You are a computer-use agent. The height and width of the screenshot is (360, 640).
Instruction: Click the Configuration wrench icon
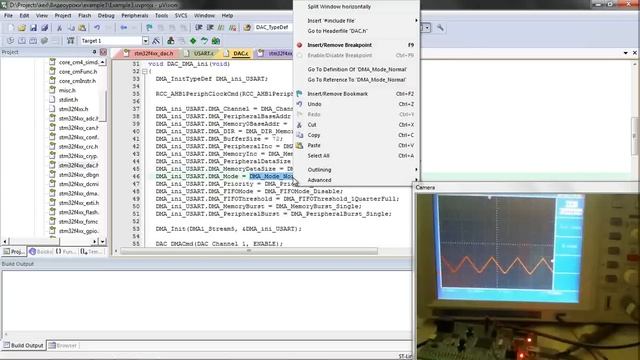tap(440, 28)
